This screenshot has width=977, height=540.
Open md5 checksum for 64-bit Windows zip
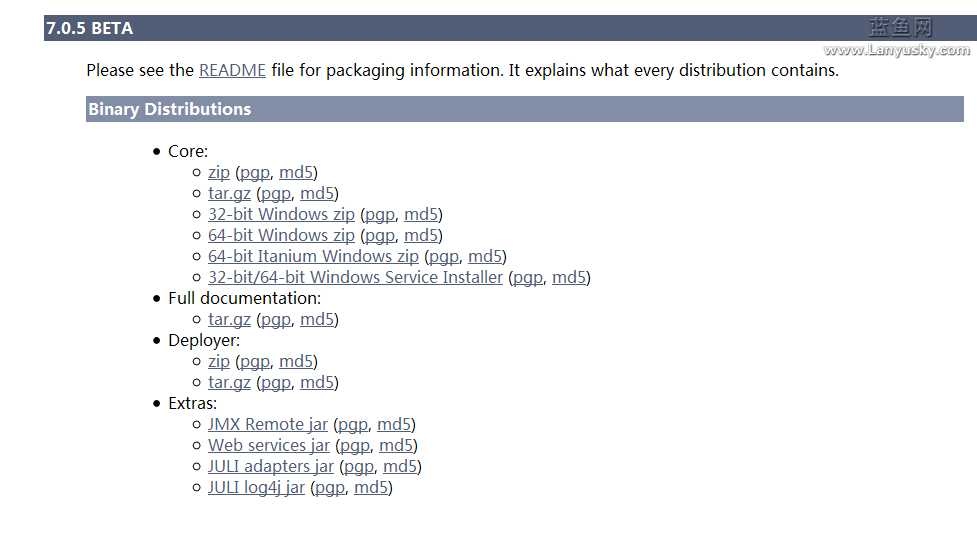[x=421, y=235]
